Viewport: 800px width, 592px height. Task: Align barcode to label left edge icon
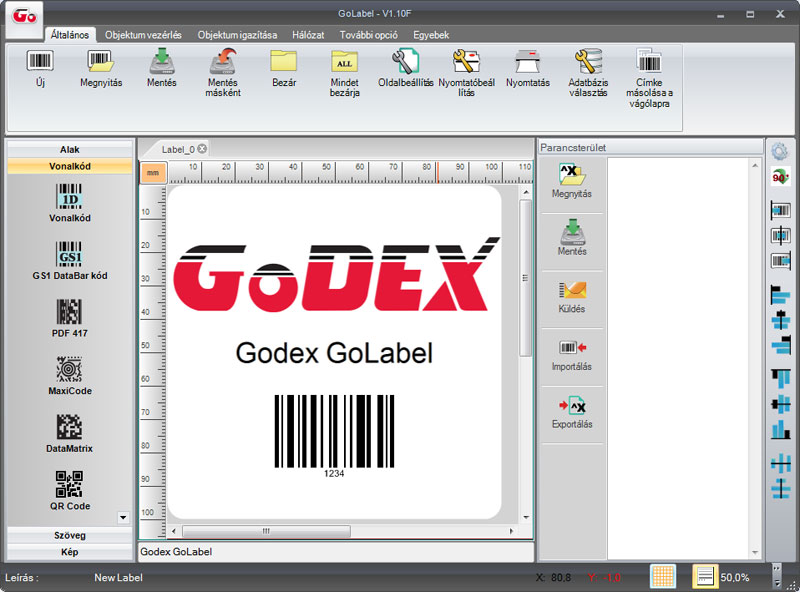[x=781, y=210]
